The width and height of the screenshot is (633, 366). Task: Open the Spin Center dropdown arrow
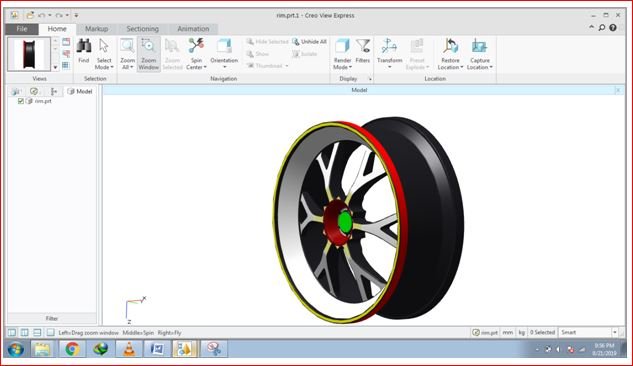(205, 67)
